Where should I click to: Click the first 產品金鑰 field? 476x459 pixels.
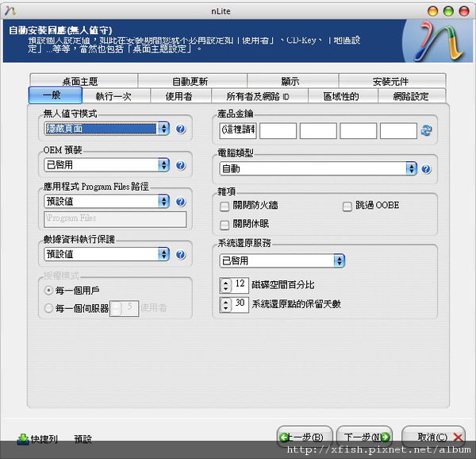[238, 130]
